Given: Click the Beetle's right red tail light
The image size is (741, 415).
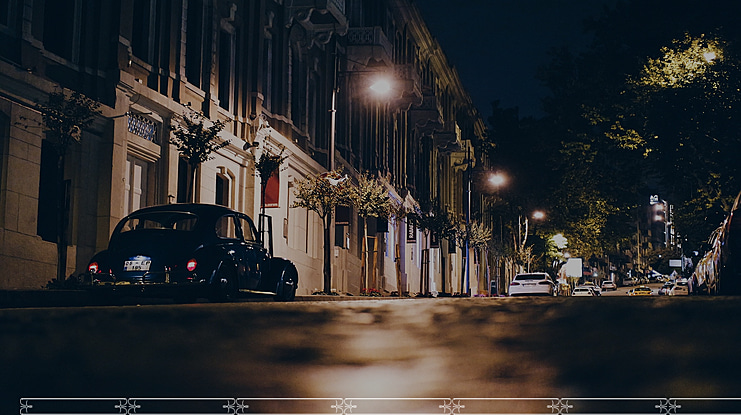Looking at the screenshot, I should tap(191, 265).
